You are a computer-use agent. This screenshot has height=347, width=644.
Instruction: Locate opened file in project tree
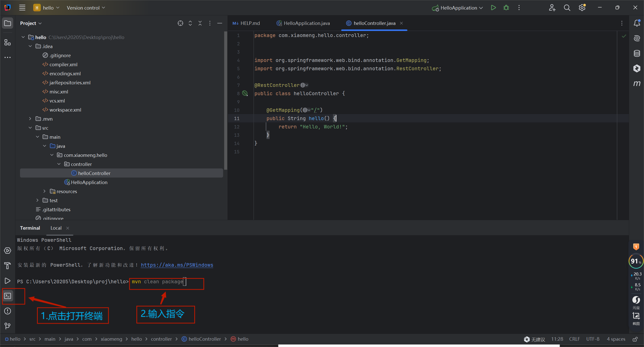point(180,23)
